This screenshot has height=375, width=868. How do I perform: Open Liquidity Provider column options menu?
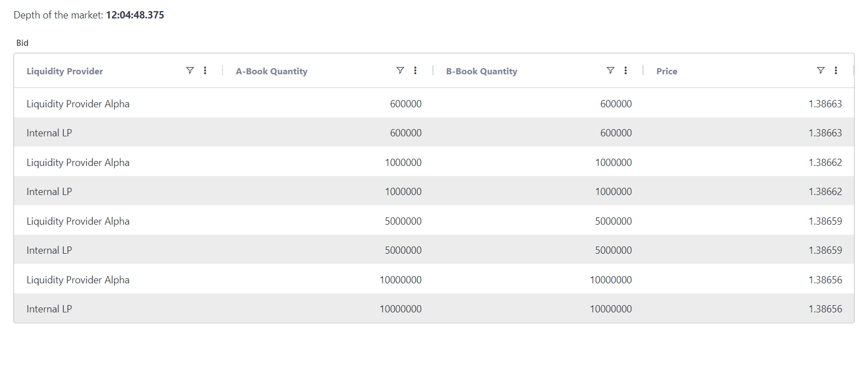tap(205, 70)
